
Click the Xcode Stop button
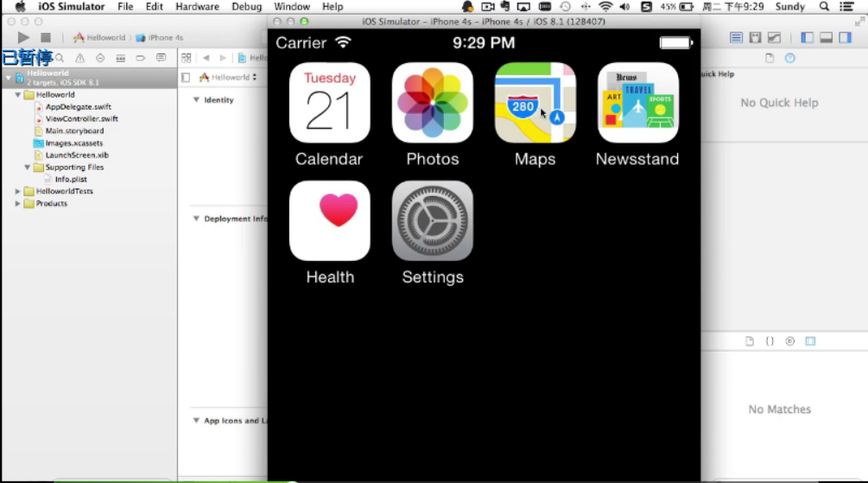pyautogui.click(x=46, y=38)
